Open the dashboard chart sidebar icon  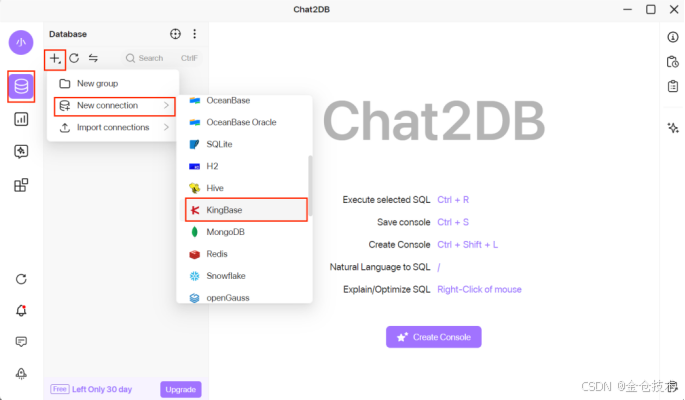point(21,119)
